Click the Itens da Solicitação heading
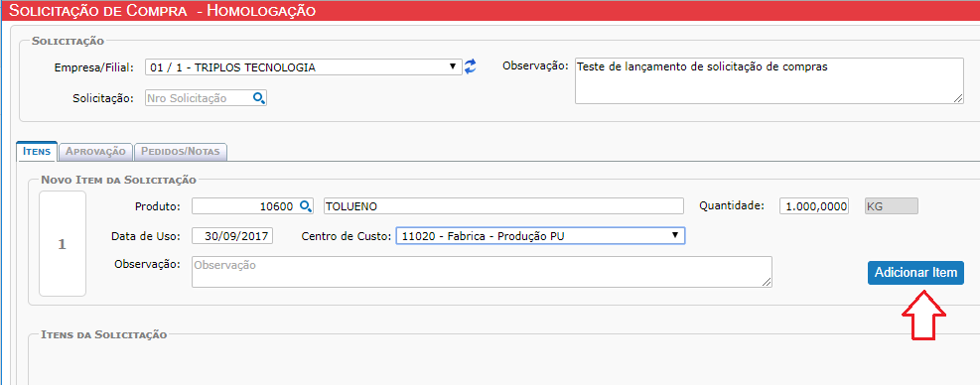 click(103, 334)
